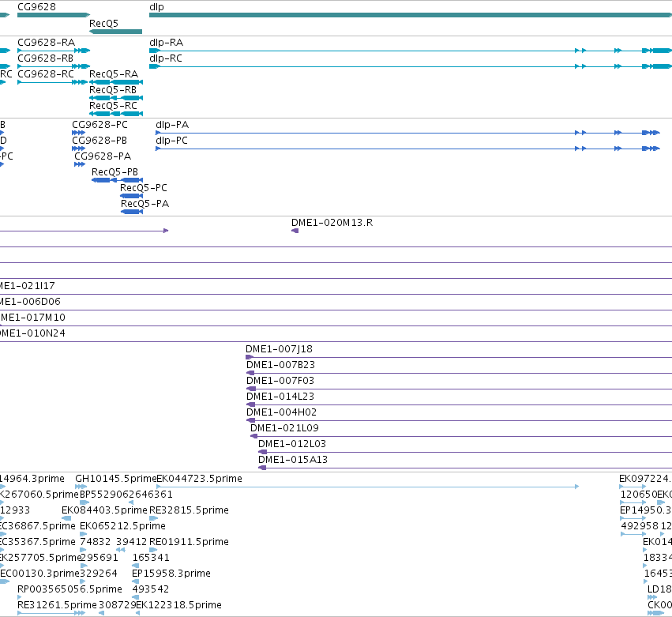
Task: Select EST feature 74832
Action: tap(83, 550)
